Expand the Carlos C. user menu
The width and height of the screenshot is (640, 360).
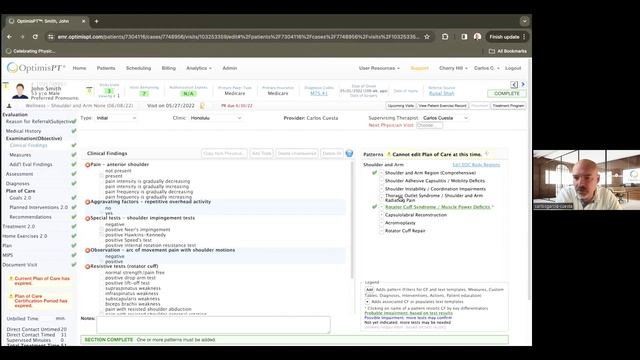[487, 68]
